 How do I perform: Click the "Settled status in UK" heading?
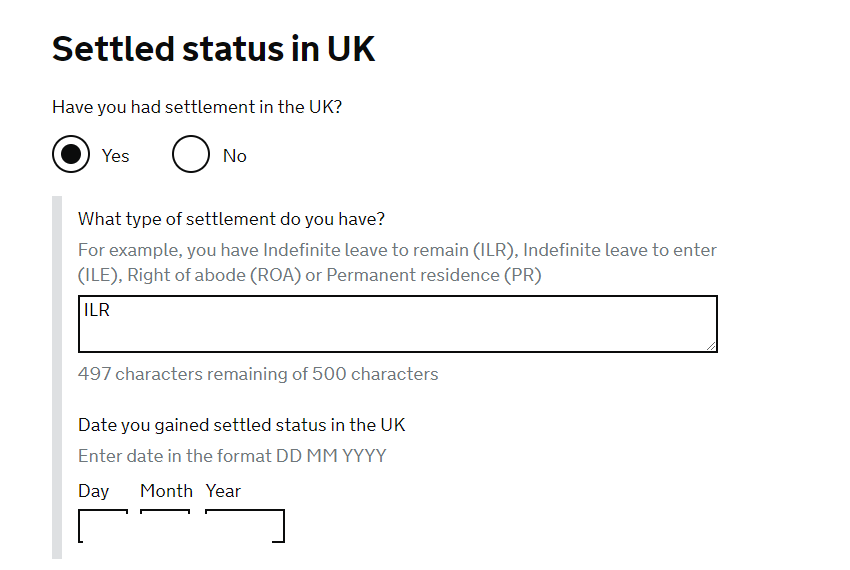pos(213,48)
